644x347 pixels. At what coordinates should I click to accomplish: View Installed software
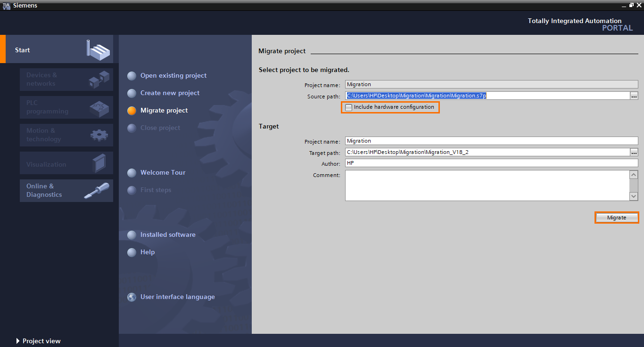[168, 234]
